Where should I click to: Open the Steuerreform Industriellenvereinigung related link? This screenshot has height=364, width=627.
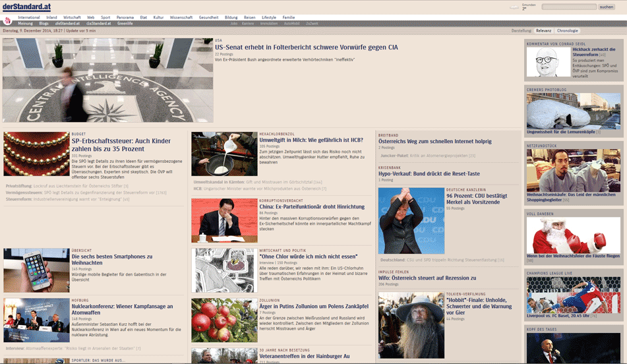coord(67,198)
